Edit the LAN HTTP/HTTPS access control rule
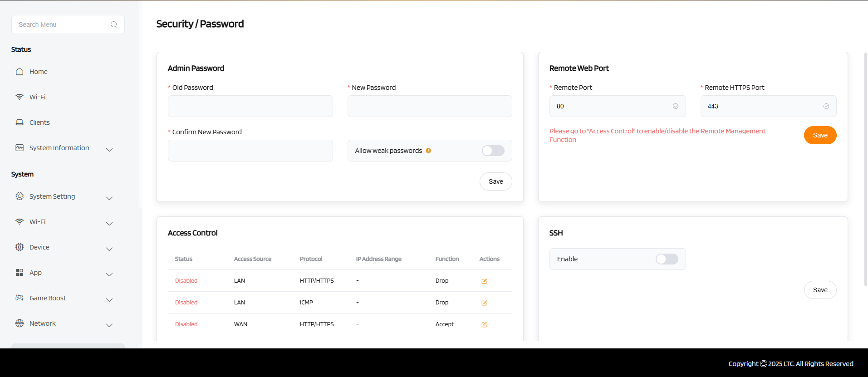Screen dimensions: 868x377 point(484,281)
